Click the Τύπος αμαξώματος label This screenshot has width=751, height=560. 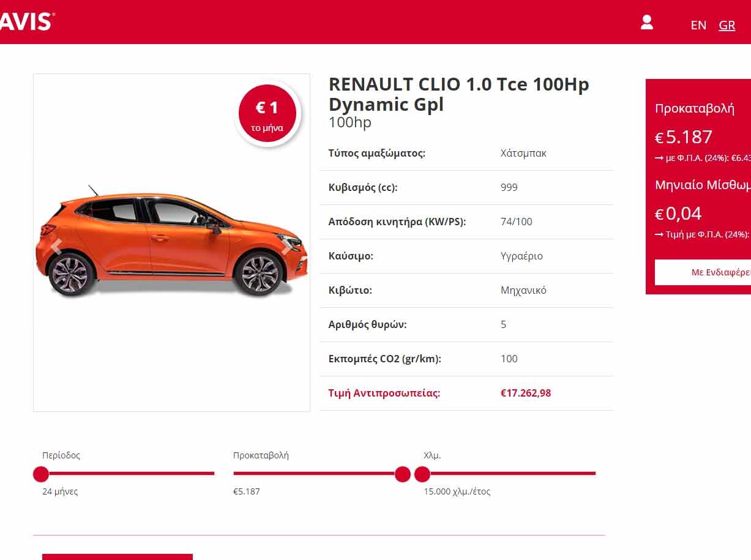coord(377,153)
